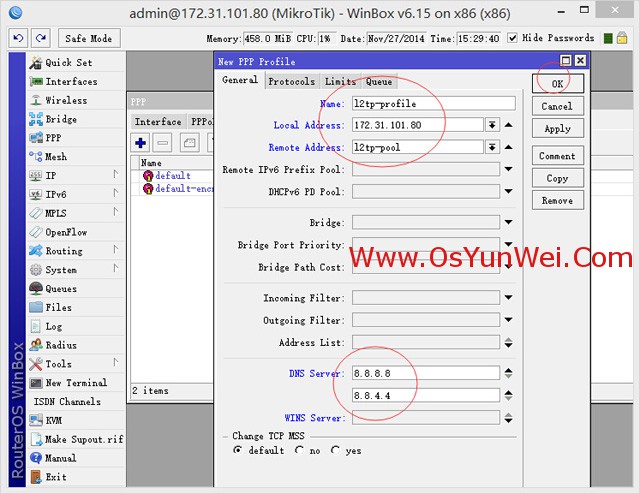Viewport: 640px width, 494px height.
Task: Select the no Change TCP MSS option
Action: 299,450
